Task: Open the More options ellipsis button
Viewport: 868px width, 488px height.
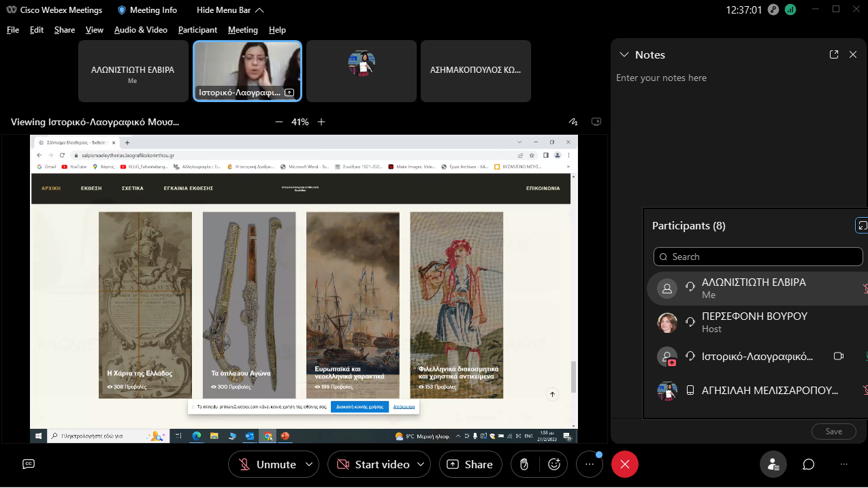Action: click(590, 464)
